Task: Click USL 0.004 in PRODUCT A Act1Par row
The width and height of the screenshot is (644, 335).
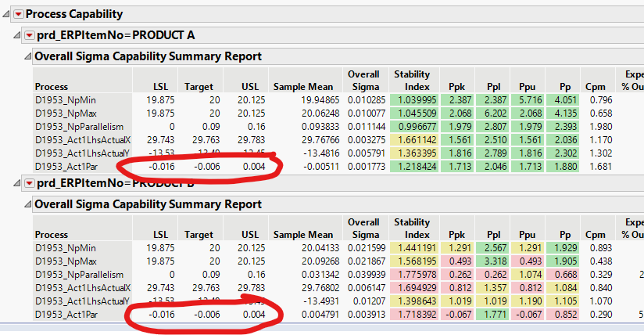Action: [254, 166]
